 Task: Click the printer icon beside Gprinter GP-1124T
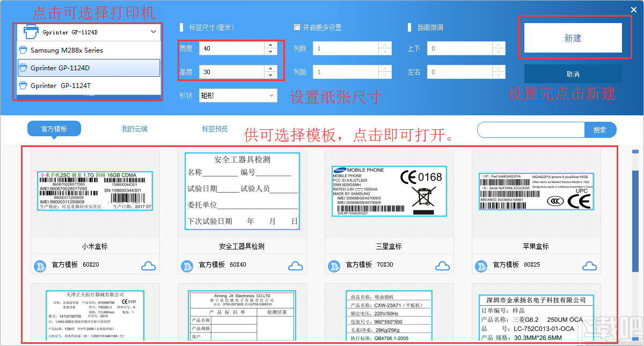click(x=23, y=84)
